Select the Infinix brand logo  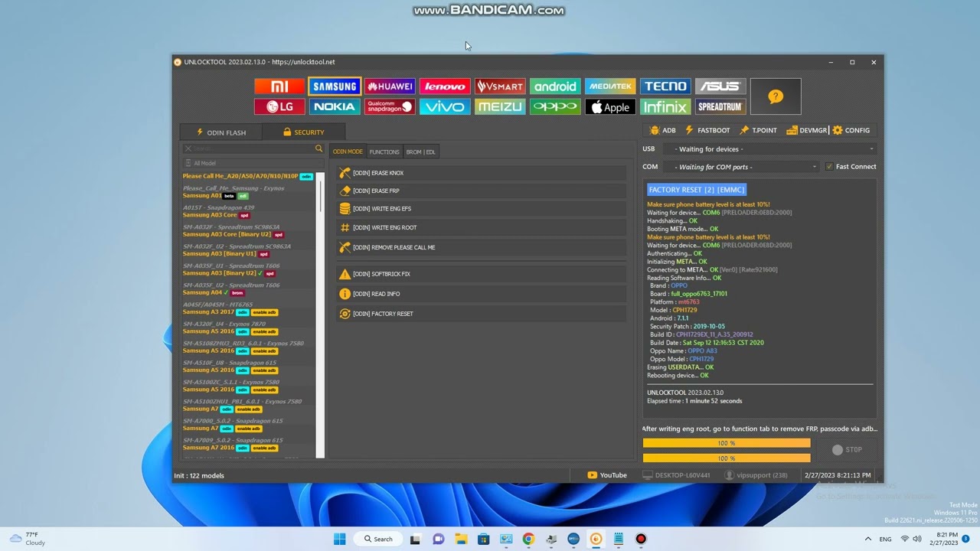[x=665, y=107]
